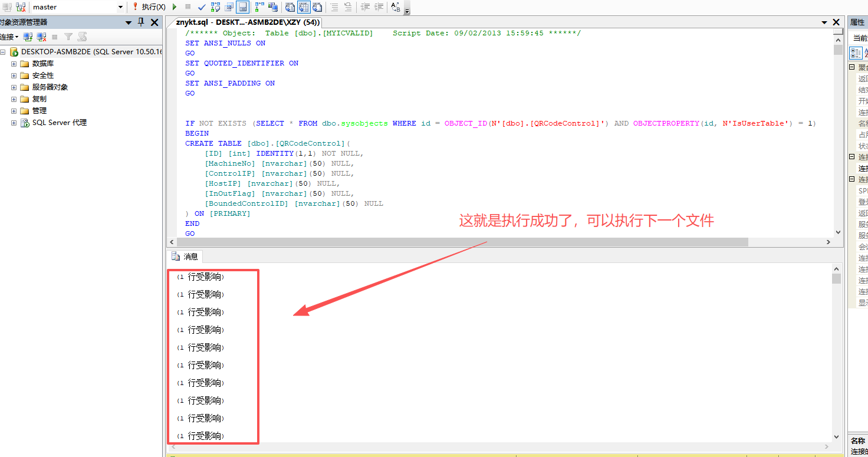Click the comment out selected lines icon
The image size is (868, 457).
(334, 7)
